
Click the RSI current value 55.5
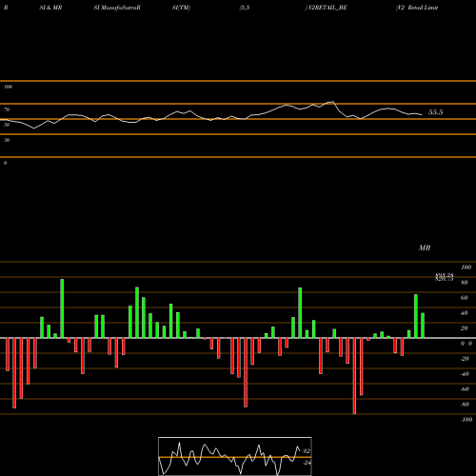[x=435, y=112]
